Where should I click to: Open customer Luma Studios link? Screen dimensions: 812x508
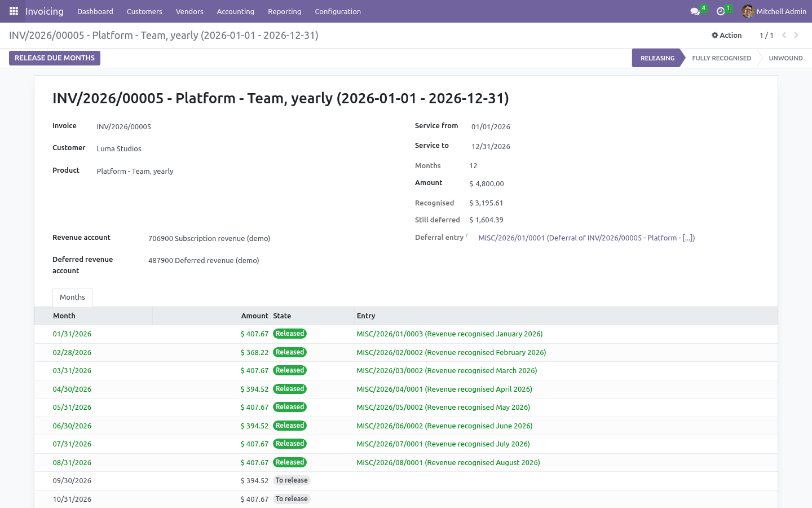[119, 149]
